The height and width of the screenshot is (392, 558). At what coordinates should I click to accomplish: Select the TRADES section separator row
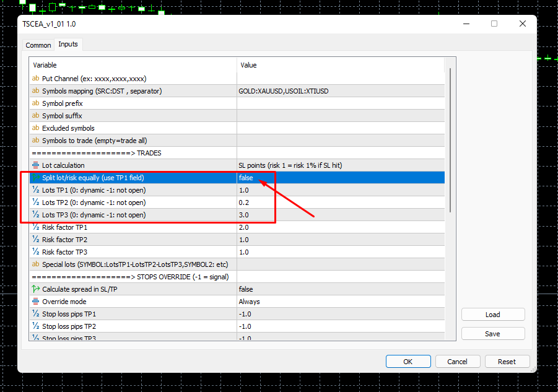coord(237,153)
